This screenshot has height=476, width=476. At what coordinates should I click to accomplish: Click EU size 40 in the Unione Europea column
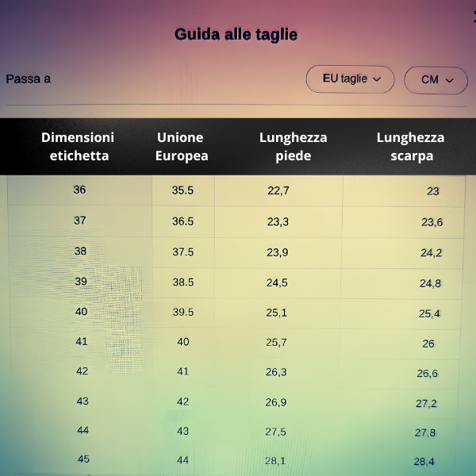pyautogui.click(x=183, y=342)
